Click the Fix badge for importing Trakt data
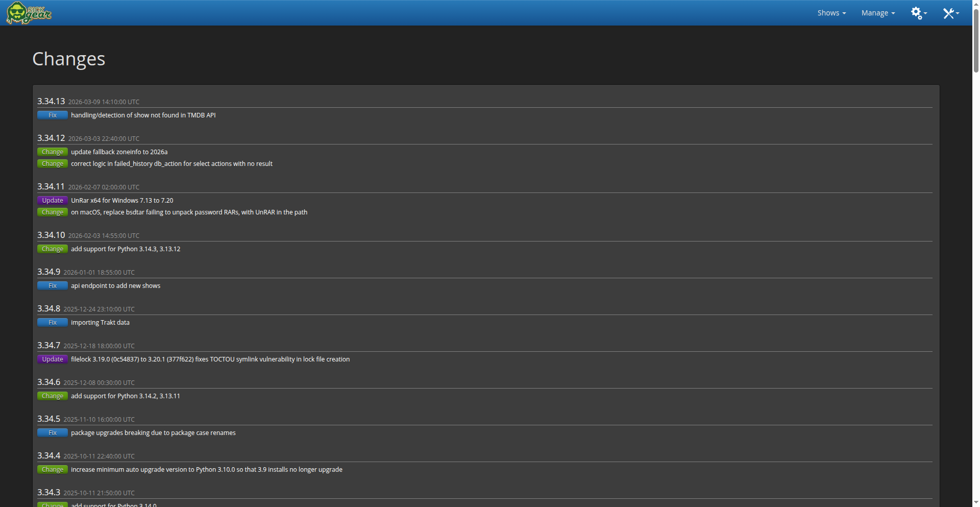This screenshot has width=980, height=507. (53, 323)
